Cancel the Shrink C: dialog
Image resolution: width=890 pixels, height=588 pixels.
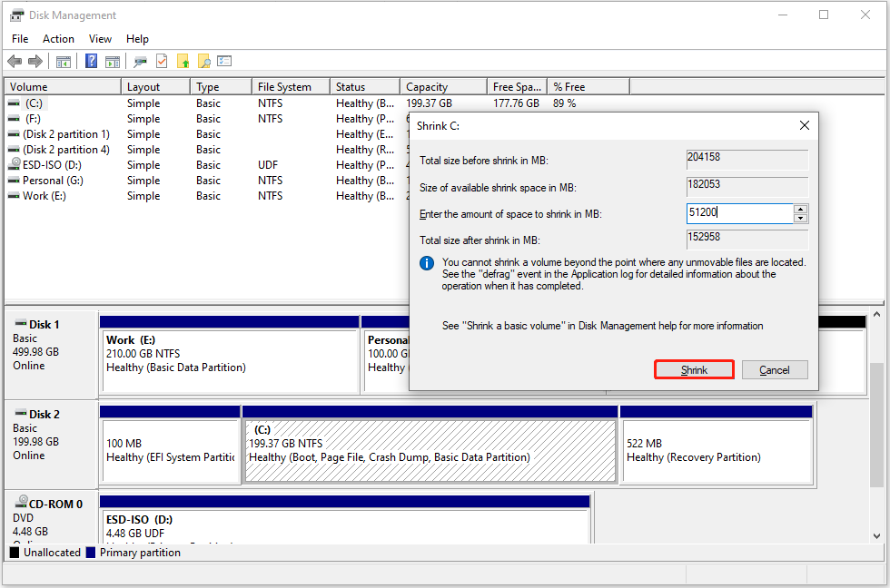point(775,369)
